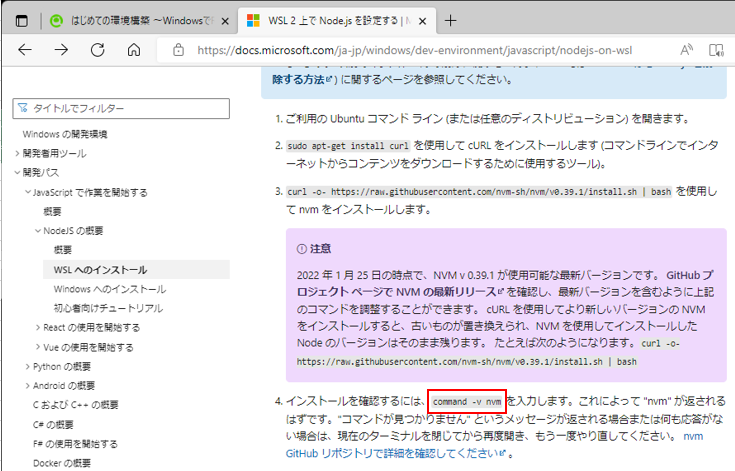Open nvm GitHub リポジトリ link
This screenshot has height=471, width=735.
coord(494,445)
